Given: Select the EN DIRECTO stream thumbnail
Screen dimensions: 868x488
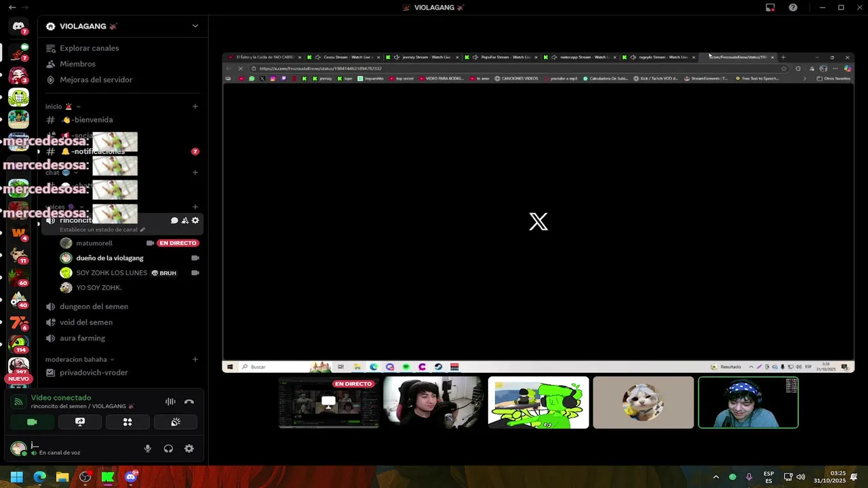Looking at the screenshot, I should pos(329,403).
